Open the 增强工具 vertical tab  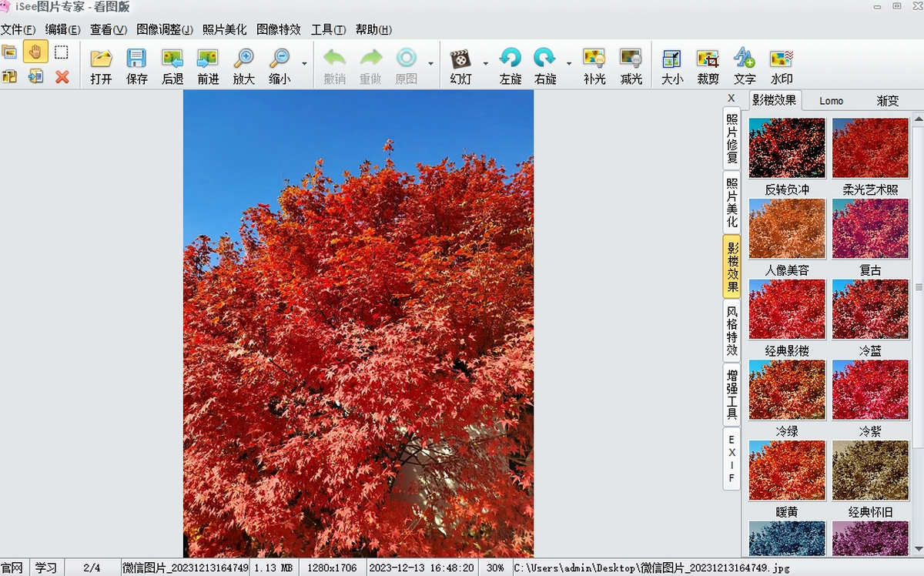pyautogui.click(x=731, y=395)
